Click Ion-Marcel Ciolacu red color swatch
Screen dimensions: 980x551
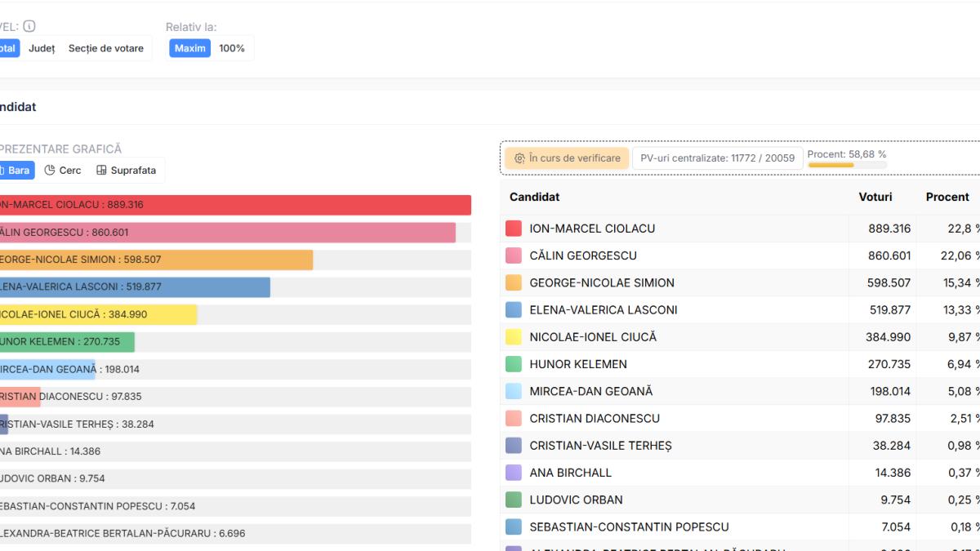514,229
